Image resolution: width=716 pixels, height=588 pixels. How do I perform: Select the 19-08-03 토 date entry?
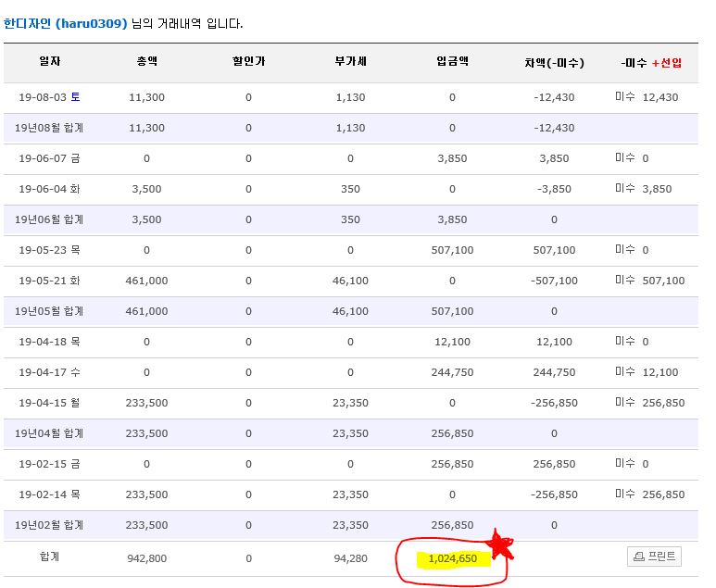(50, 97)
